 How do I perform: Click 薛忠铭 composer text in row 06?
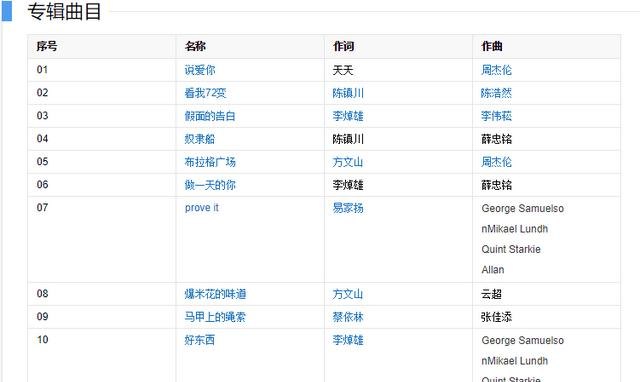point(496,185)
